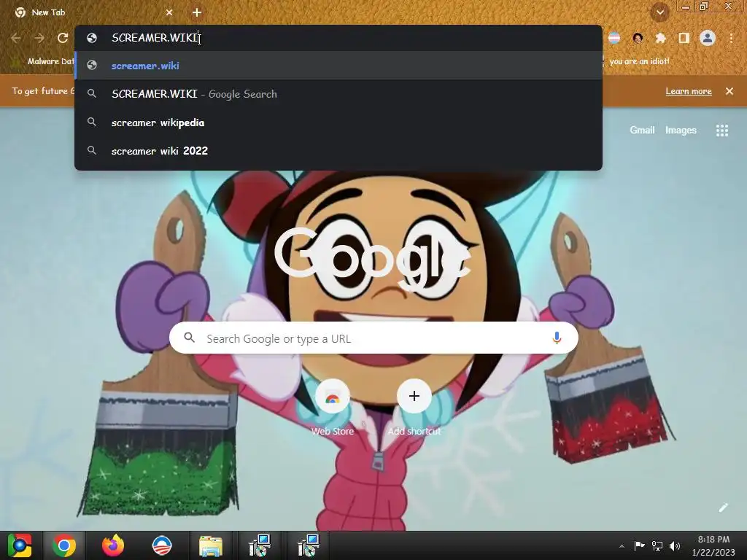The height and width of the screenshot is (560, 747).
Task: Click the Google logo
Action: point(373,260)
